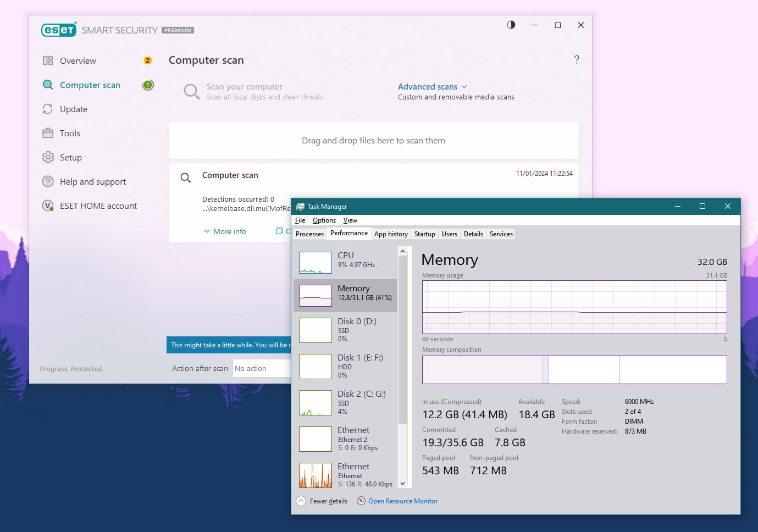758x532 pixels.
Task: Open the ESET help question mark
Action: (x=577, y=59)
